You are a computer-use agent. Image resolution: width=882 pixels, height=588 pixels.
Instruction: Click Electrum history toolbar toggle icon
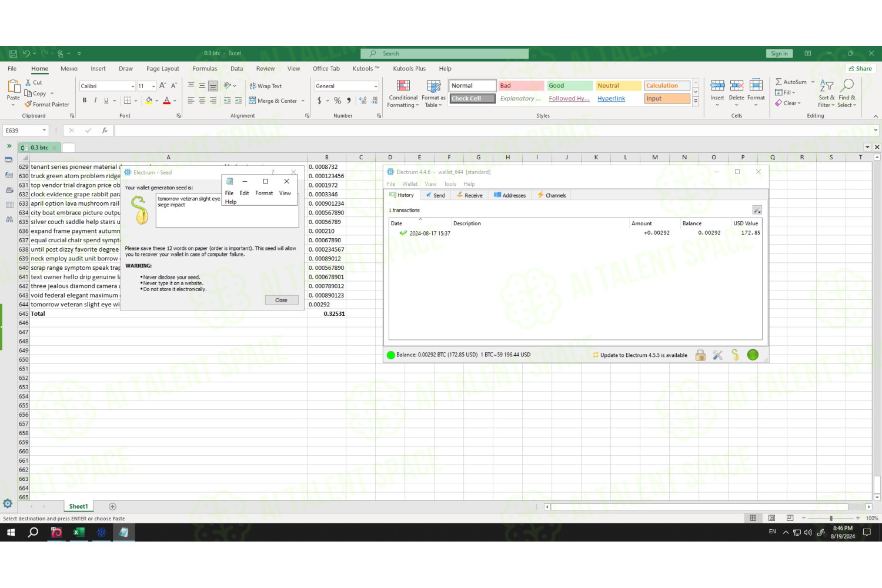pyautogui.click(x=757, y=210)
